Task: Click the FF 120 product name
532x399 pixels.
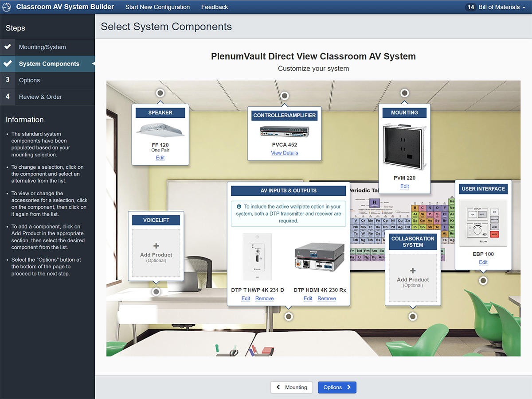Action: pyautogui.click(x=160, y=145)
